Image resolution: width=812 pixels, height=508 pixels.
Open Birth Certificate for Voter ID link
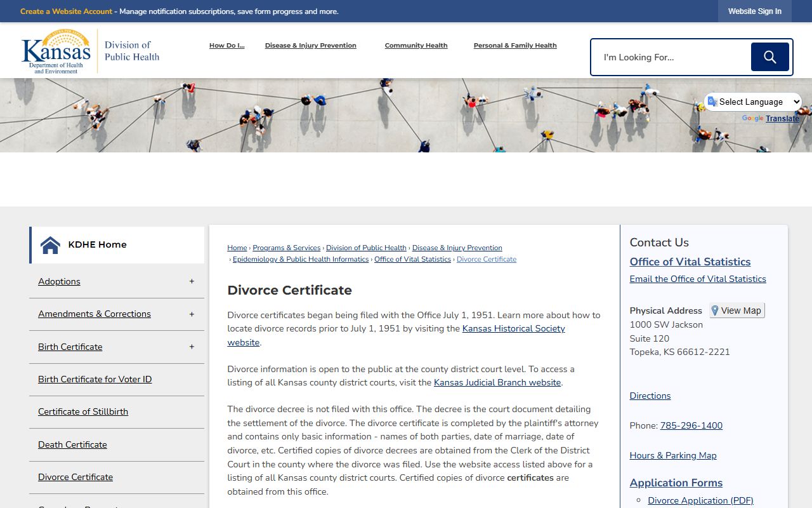[x=95, y=379]
